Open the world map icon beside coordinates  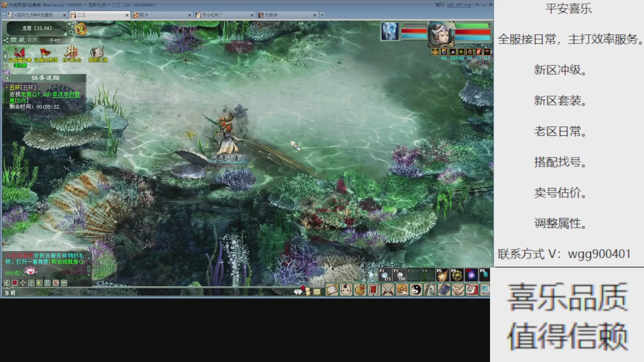pos(71,25)
